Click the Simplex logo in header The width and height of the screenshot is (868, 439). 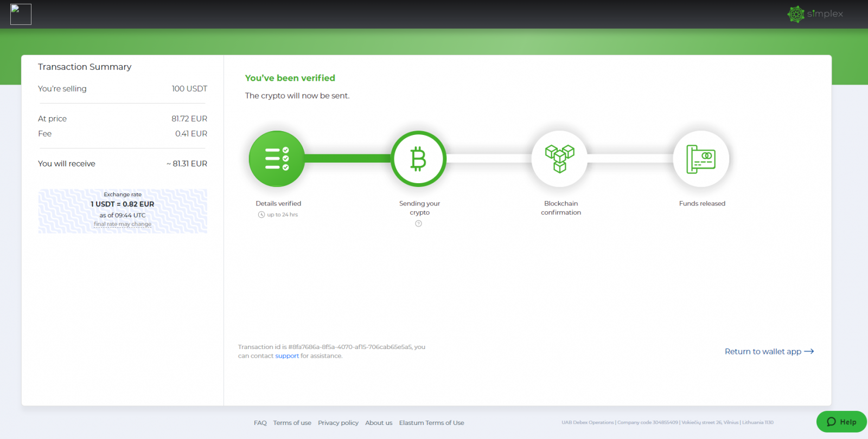point(815,14)
